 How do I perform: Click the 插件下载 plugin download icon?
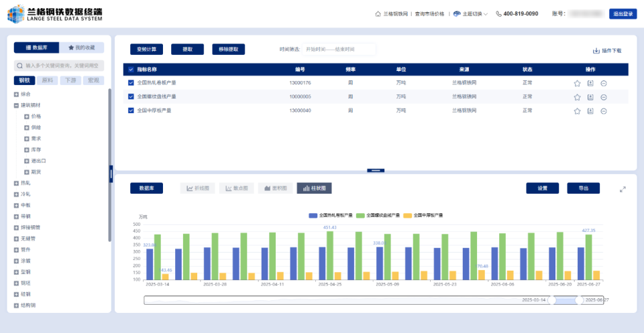(x=596, y=51)
